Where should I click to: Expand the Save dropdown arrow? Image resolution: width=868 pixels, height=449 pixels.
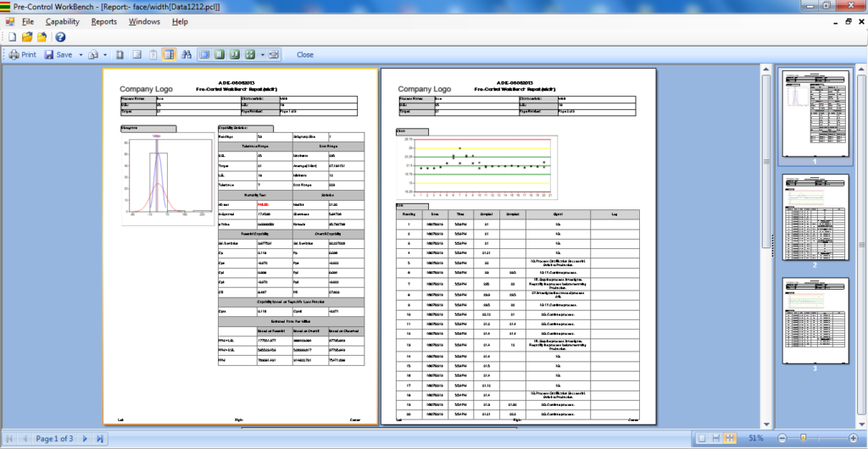coord(81,55)
